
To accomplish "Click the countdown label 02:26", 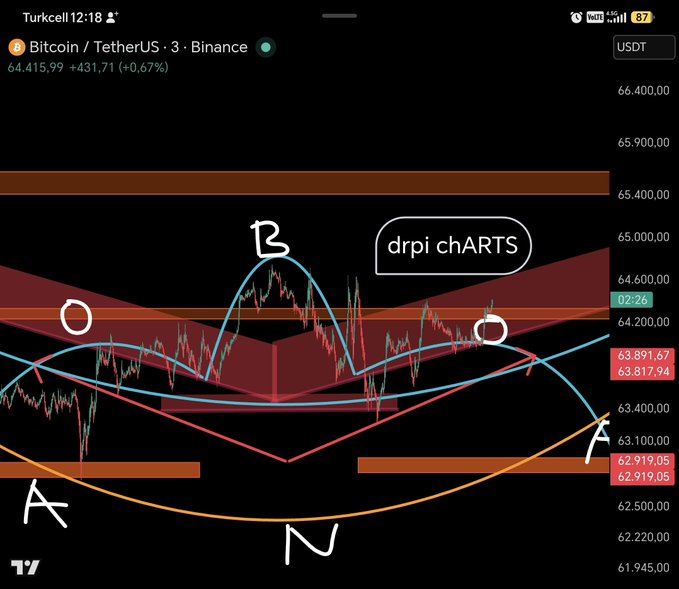I will tap(632, 300).
